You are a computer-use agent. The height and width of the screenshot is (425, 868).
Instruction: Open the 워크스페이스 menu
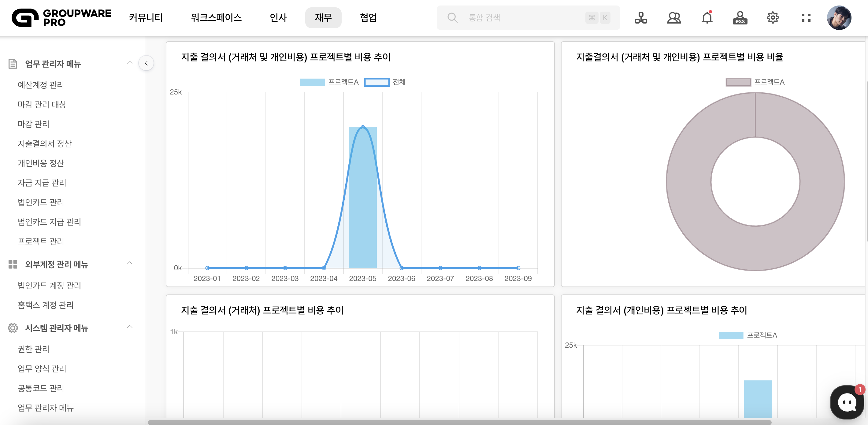click(x=216, y=17)
